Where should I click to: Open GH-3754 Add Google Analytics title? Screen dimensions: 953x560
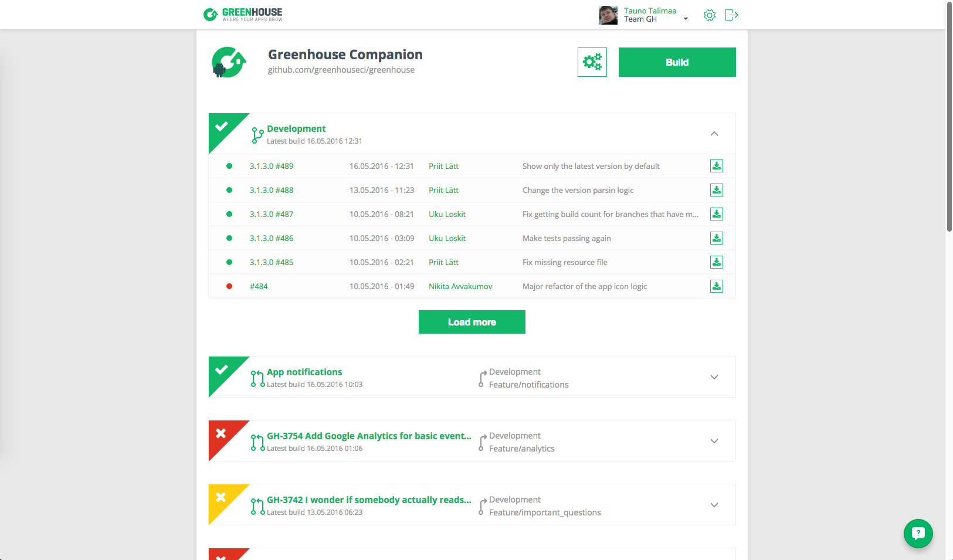click(x=369, y=436)
